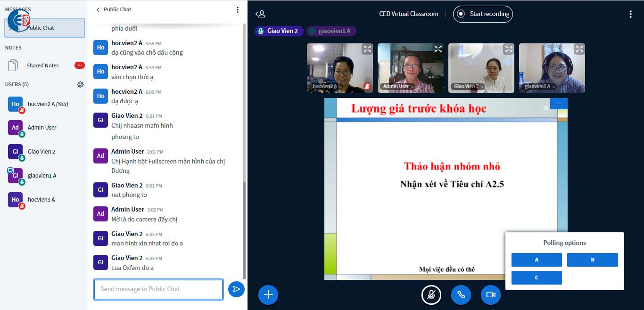644x310 pixels.
Task: Unmute the microphone button
Action: click(431, 295)
